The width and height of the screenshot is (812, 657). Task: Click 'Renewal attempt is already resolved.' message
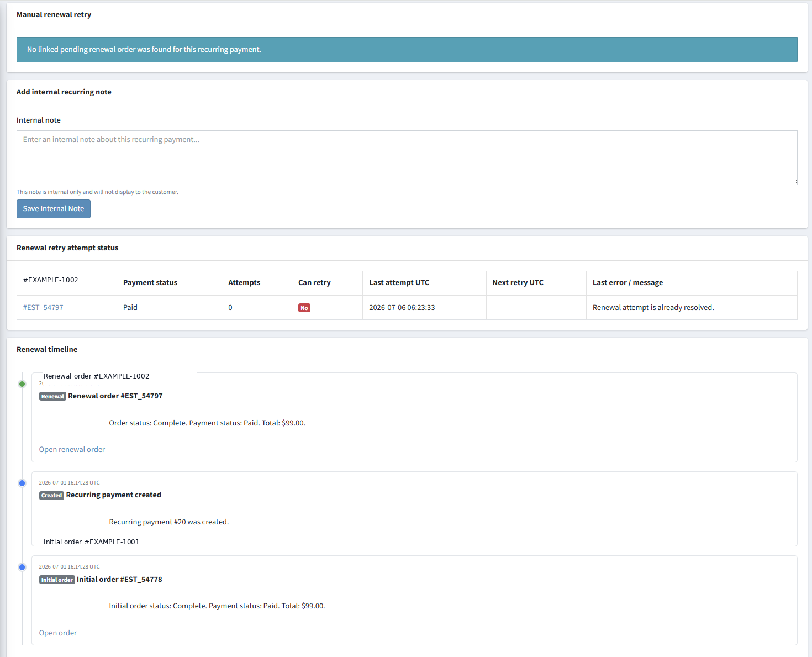pyautogui.click(x=653, y=308)
